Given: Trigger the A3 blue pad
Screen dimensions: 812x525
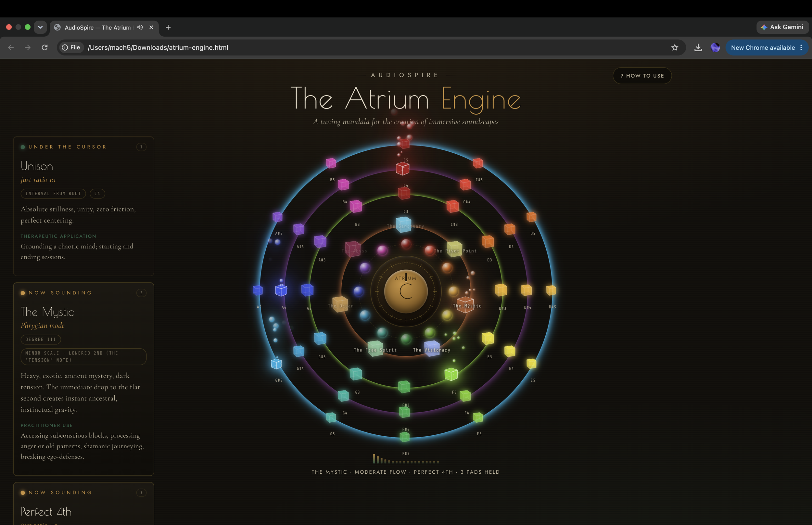Looking at the screenshot, I should click(307, 290).
